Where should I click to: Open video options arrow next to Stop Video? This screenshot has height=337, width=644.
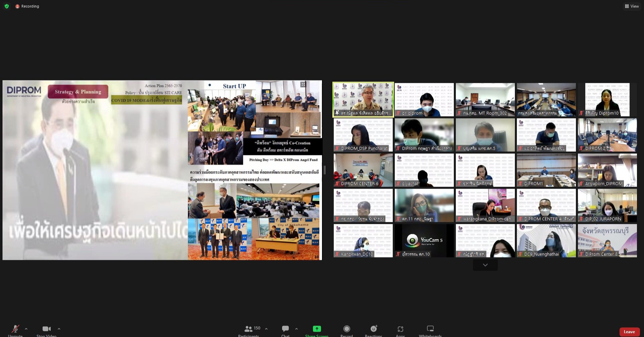pos(59,329)
